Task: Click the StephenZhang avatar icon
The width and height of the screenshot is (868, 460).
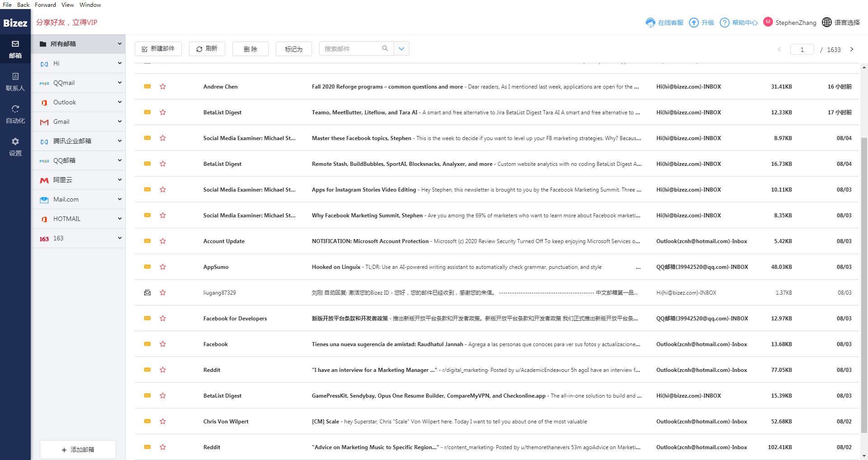Action: click(x=768, y=22)
